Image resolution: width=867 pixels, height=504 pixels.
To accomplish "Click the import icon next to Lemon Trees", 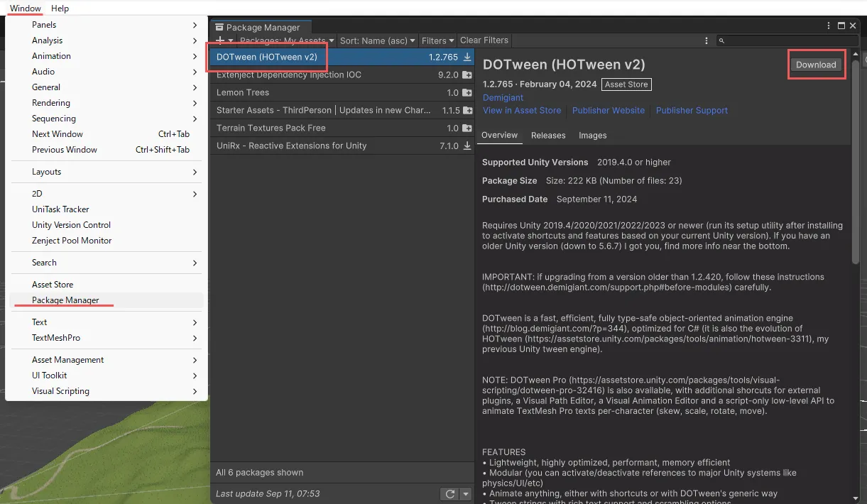I will pyautogui.click(x=467, y=92).
